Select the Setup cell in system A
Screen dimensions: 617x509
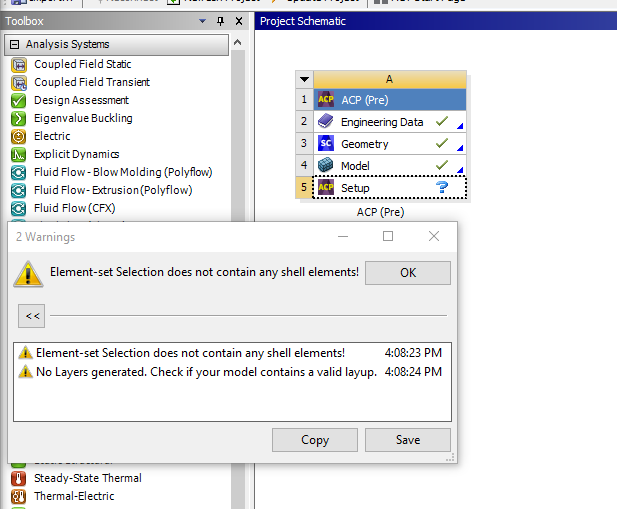click(390, 188)
